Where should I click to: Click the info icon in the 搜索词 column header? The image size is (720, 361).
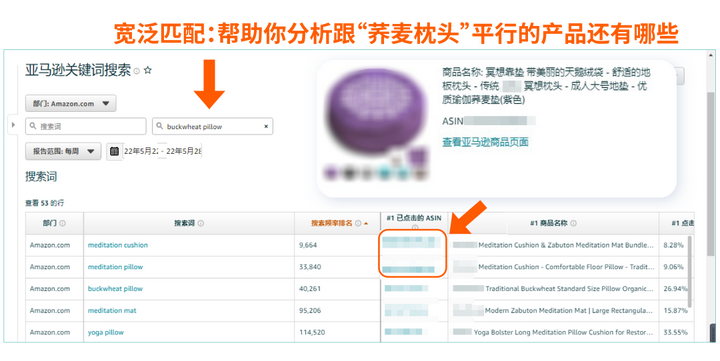point(201,223)
